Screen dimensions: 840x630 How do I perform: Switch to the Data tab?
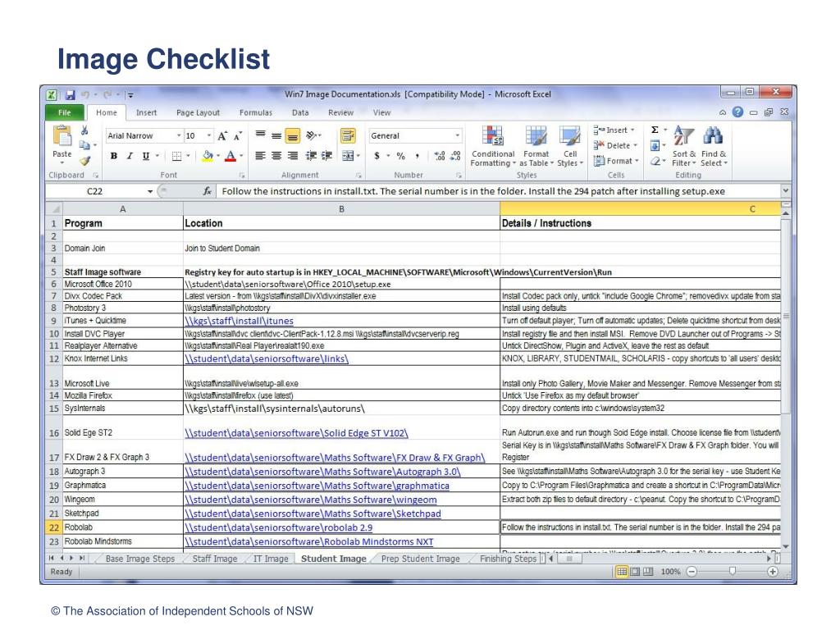[x=300, y=113]
